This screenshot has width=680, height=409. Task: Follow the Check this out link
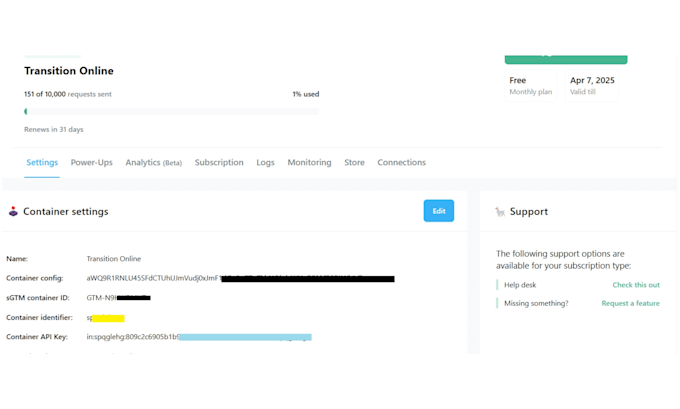click(x=636, y=285)
